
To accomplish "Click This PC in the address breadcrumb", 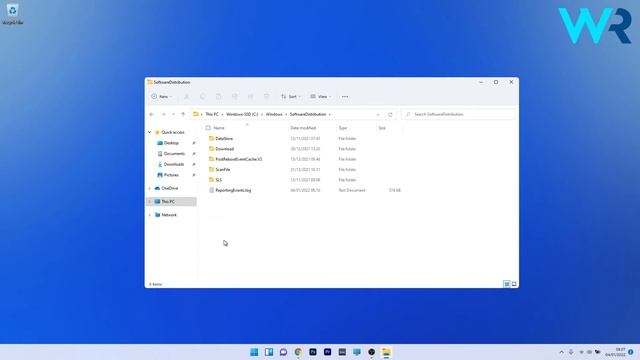I will pos(212,114).
